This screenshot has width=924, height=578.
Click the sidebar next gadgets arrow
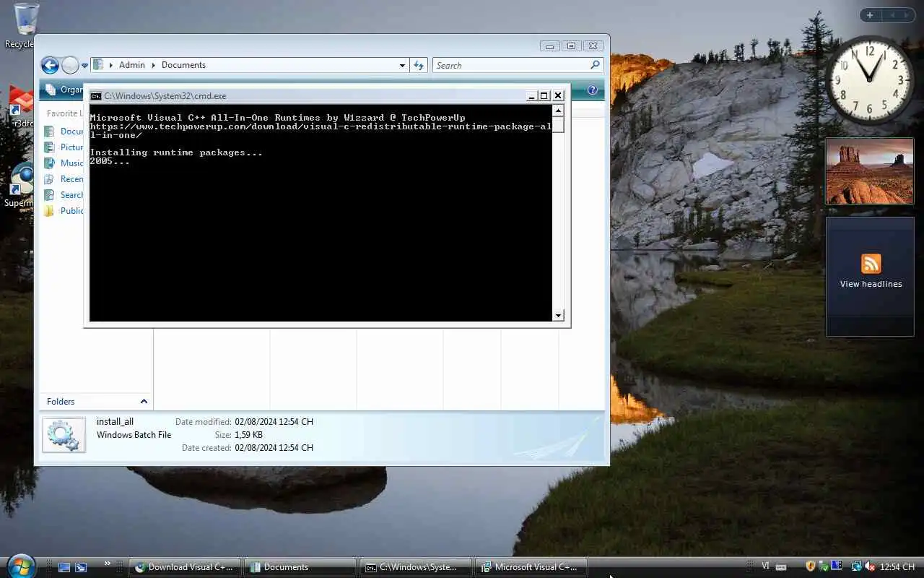click(907, 15)
